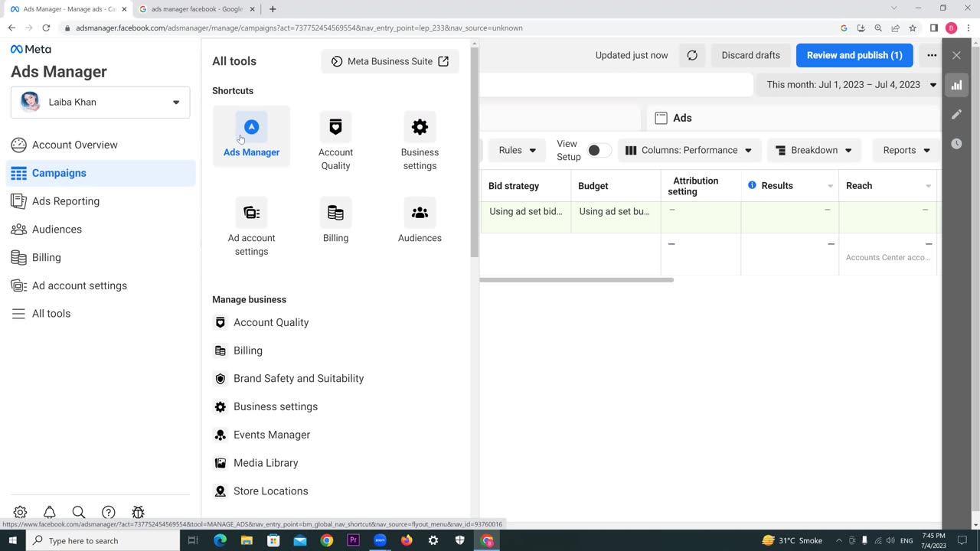The height and width of the screenshot is (551, 980).
Task: Click Discard drafts button
Action: pos(750,55)
